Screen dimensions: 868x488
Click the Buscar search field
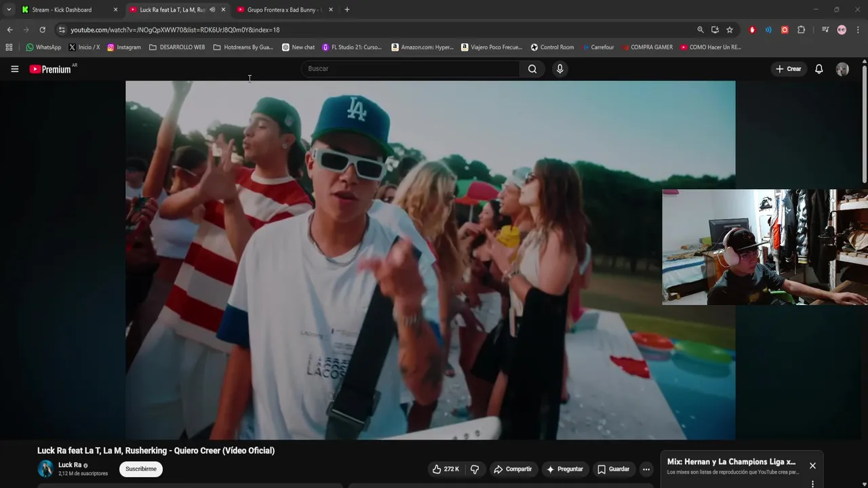click(x=410, y=68)
